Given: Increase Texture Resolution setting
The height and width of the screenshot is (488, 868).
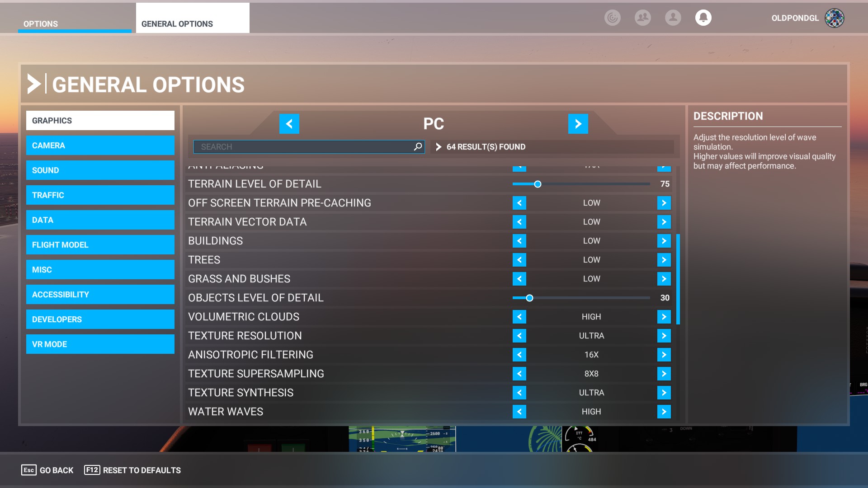Looking at the screenshot, I should [x=664, y=336].
